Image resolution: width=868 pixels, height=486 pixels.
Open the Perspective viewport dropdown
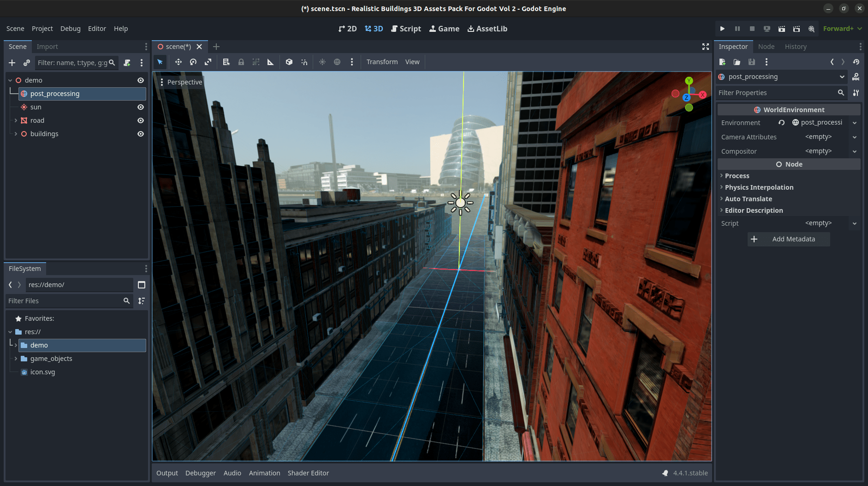tap(184, 82)
